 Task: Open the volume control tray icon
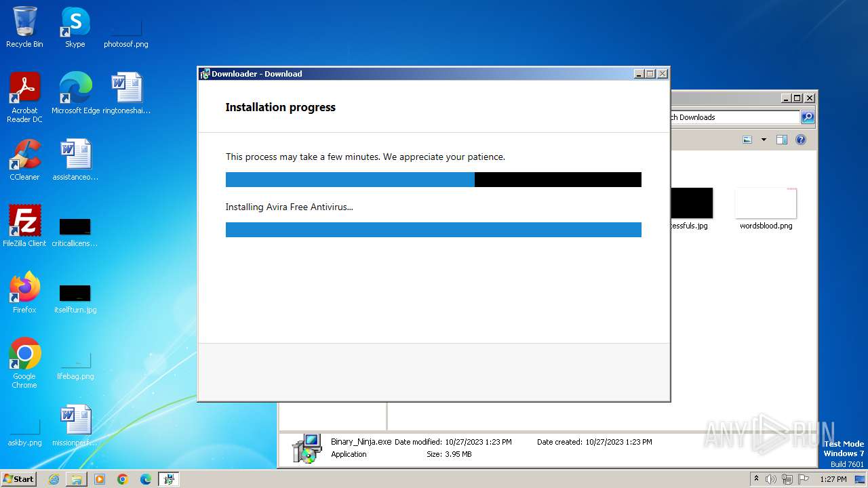pyautogui.click(x=771, y=479)
